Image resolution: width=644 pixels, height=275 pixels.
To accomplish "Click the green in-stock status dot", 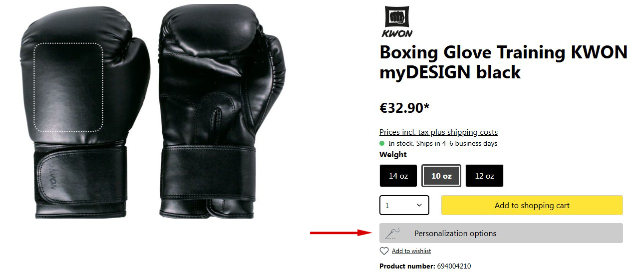I will click(x=382, y=143).
